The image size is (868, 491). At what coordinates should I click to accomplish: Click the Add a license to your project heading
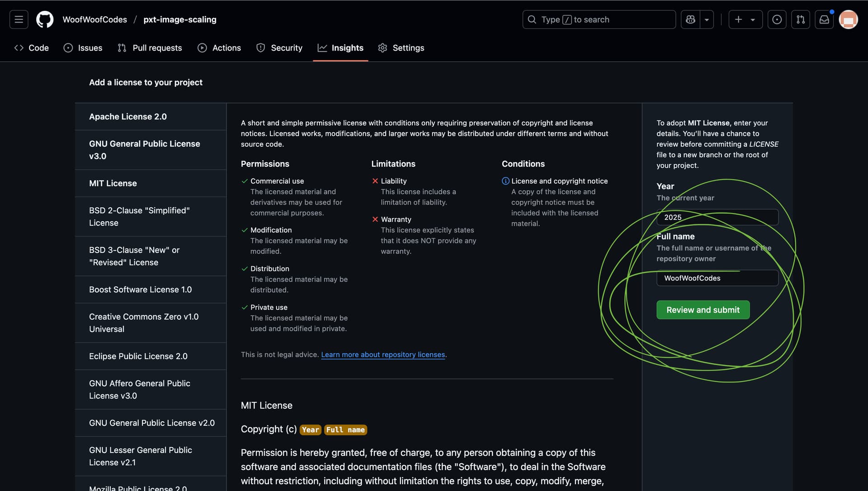146,83
